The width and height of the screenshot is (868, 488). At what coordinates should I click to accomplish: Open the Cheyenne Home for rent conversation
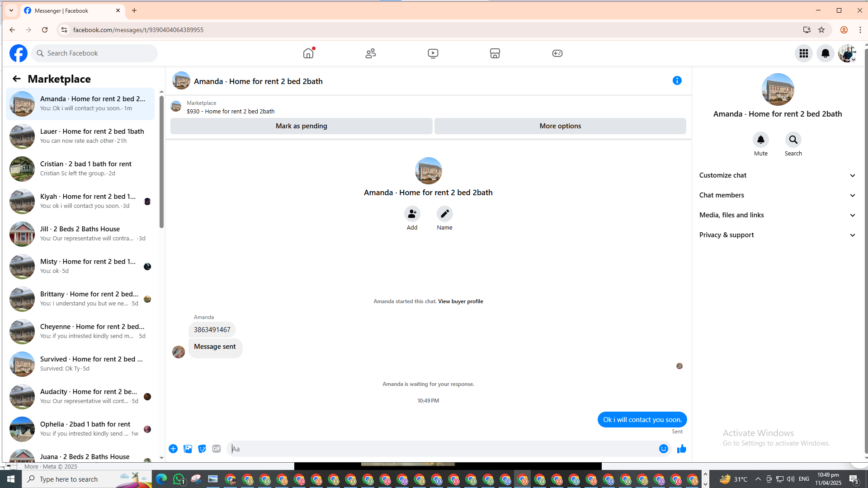(80, 331)
